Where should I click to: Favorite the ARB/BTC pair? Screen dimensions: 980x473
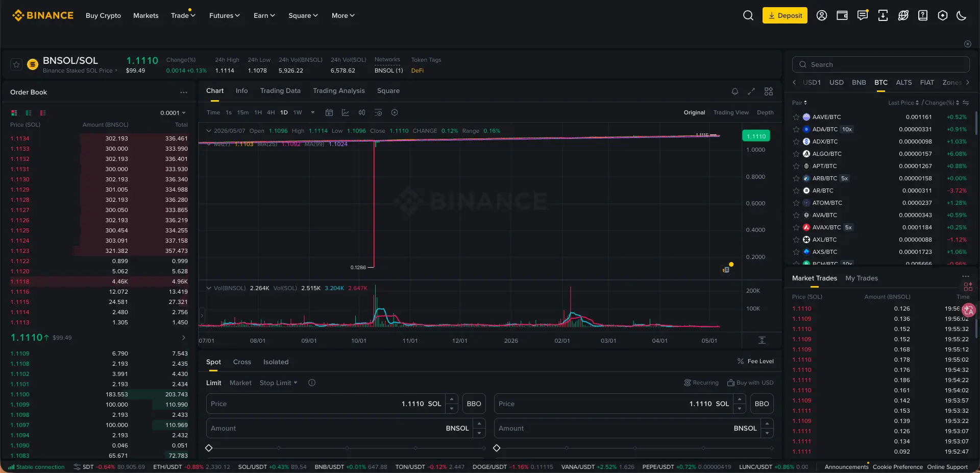click(x=796, y=178)
